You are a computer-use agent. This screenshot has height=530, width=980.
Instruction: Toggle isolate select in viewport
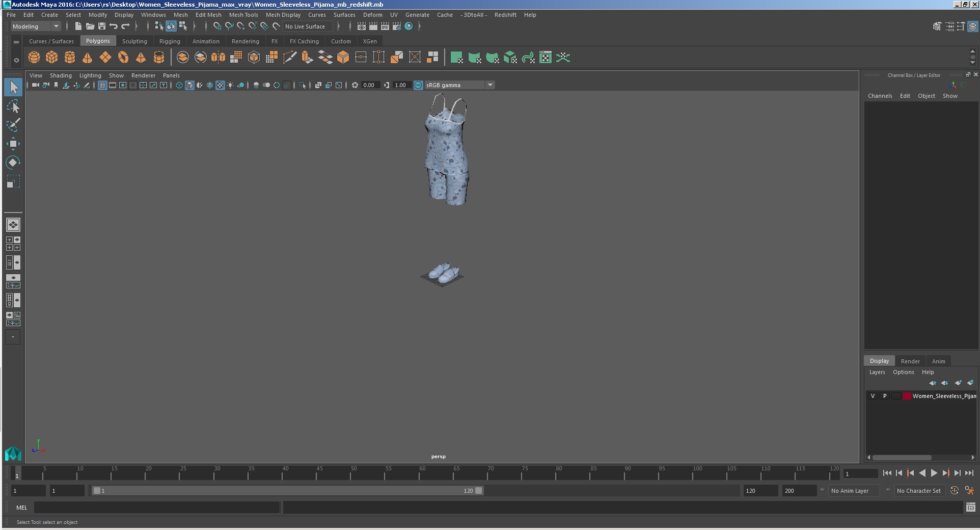point(302,85)
